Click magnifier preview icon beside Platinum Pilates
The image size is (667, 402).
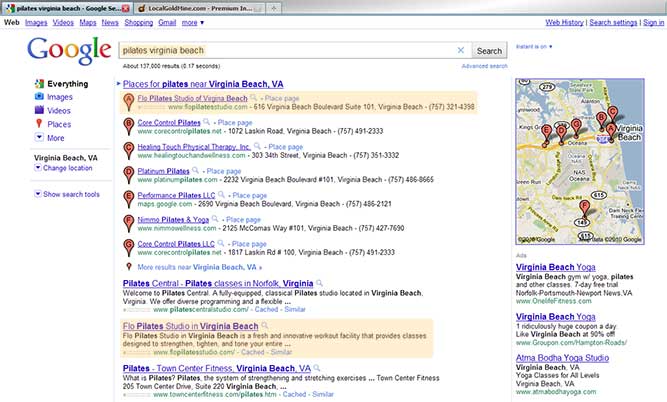[195, 171]
